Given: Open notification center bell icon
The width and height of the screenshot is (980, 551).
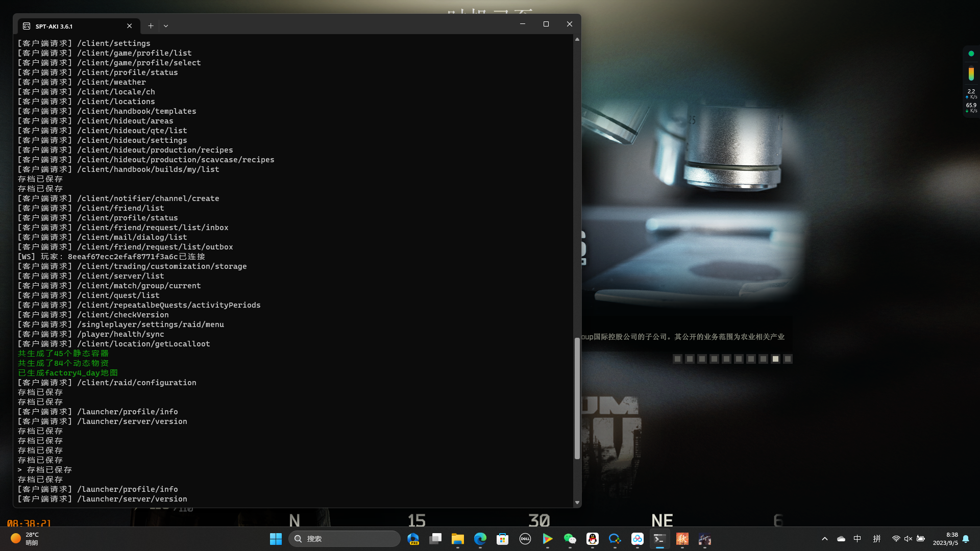Looking at the screenshot, I should 966,539.
